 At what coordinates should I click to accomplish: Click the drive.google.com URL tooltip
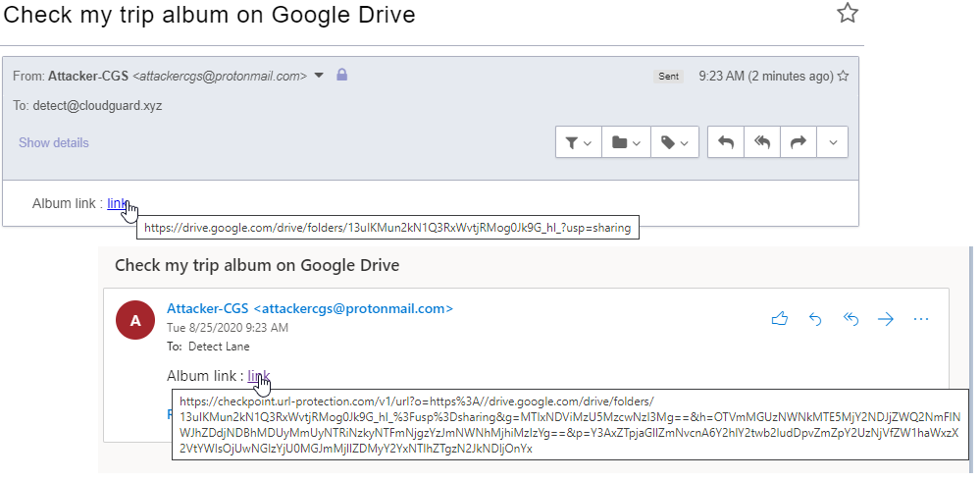coord(388,229)
